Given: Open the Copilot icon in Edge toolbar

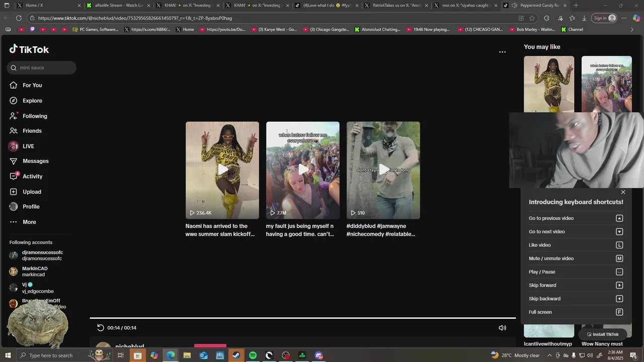Looking at the screenshot, I should tap(636, 18).
